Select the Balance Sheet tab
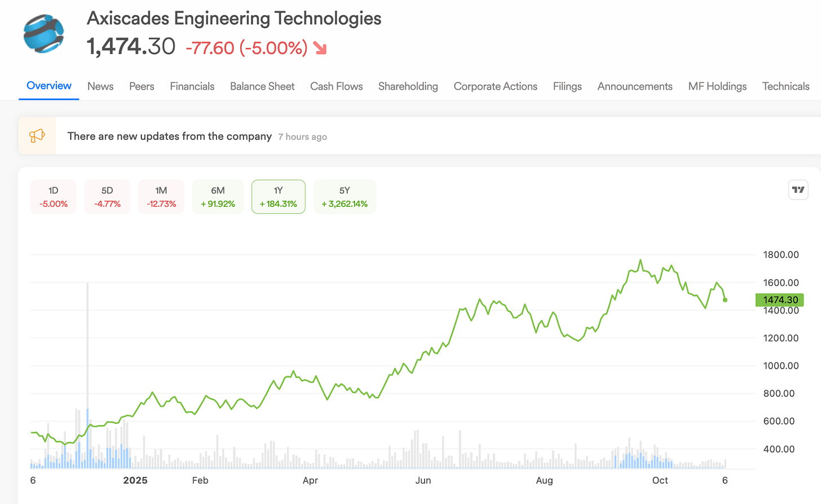This screenshot has height=504, width=821. [262, 86]
